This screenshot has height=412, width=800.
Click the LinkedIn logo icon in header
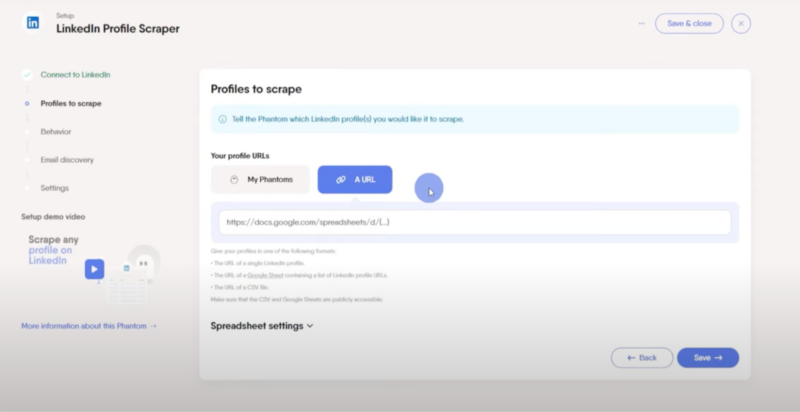point(33,23)
